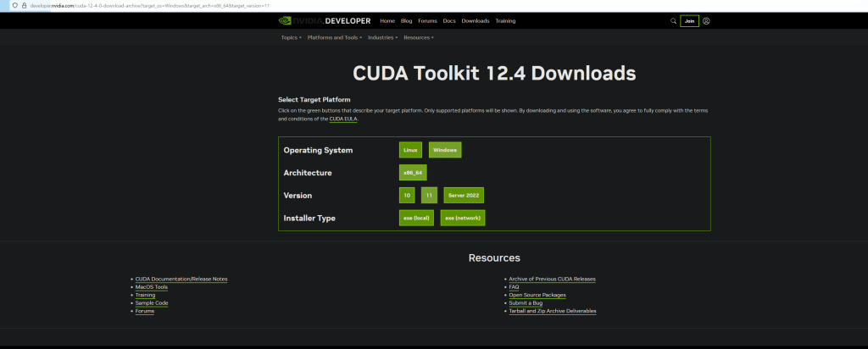This screenshot has height=349, width=868.
Task: Click the Version row label
Action: click(298, 196)
